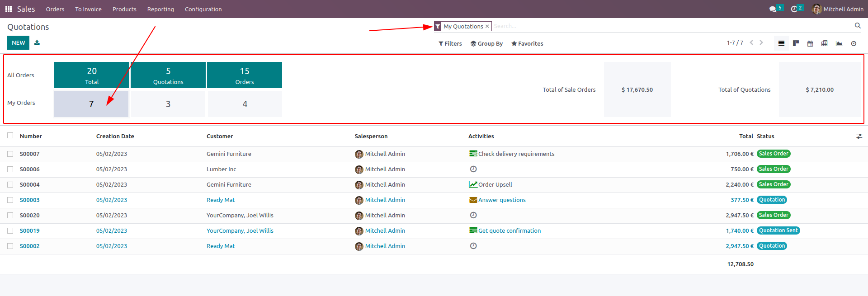The image size is (868, 296).
Task: Click salesperson avatar on S00007 row
Action: tap(359, 154)
